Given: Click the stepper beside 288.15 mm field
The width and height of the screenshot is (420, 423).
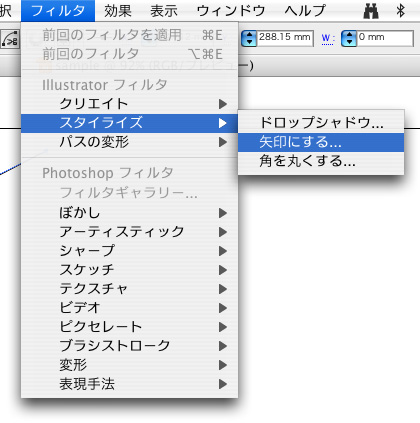Looking at the screenshot, I should pos(249,38).
